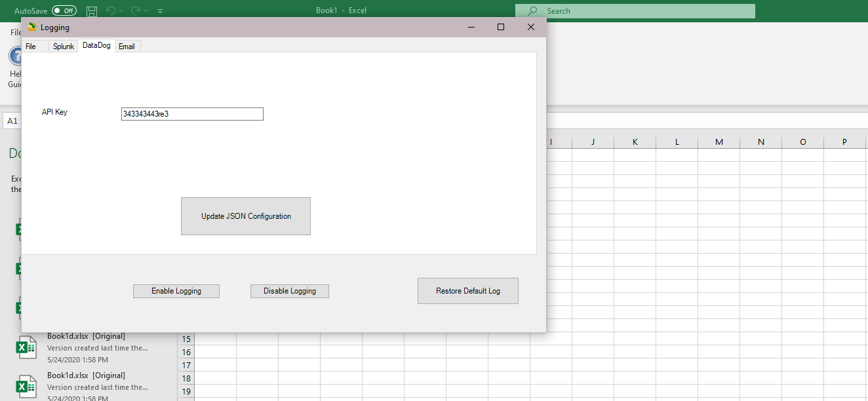868x401 pixels.
Task: Open the File menu in Excel ribbon
Action: [x=16, y=32]
